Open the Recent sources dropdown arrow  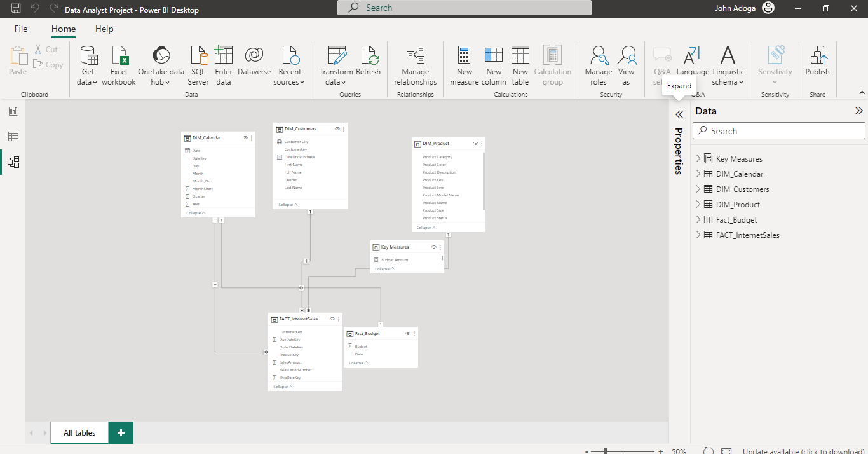click(302, 83)
